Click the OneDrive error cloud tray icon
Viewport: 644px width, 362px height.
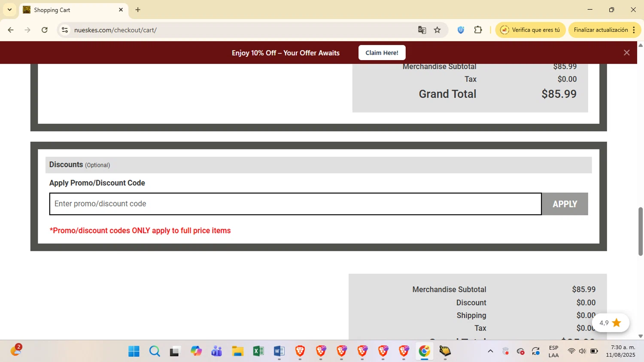coord(521,351)
